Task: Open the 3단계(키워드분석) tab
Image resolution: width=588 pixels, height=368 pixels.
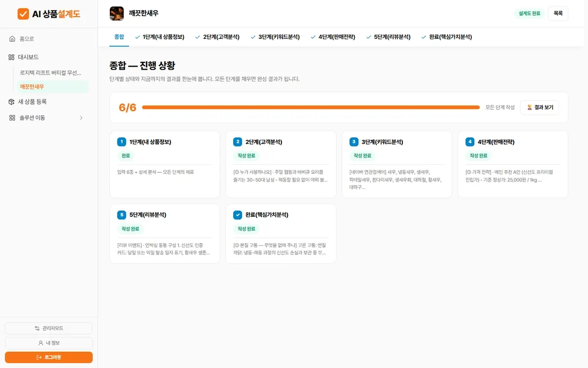Action: (275, 37)
